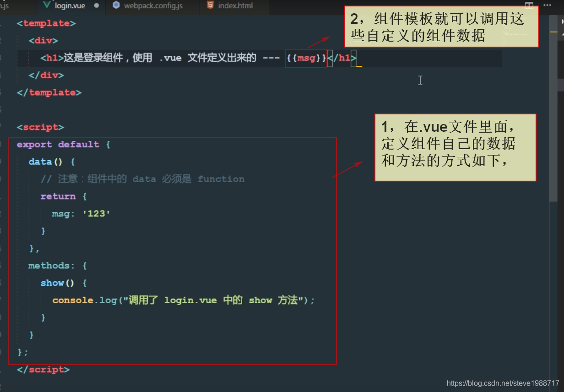The image size is (564, 392).
Task: Click the console.log statement
Action: pos(184,301)
